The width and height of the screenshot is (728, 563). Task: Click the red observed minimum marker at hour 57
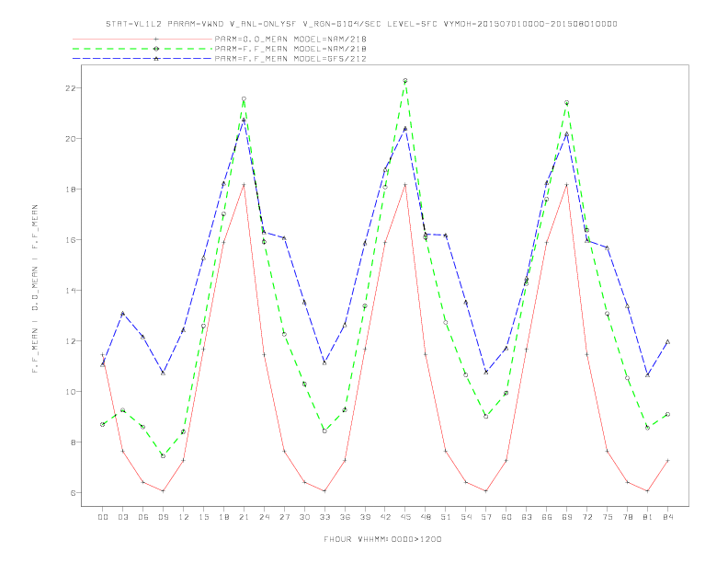(486, 491)
